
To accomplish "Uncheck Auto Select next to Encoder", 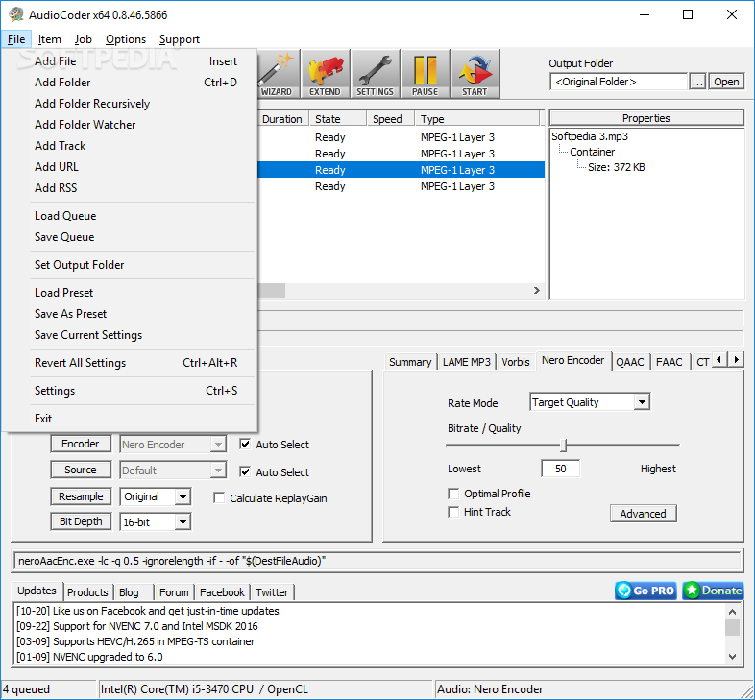I will 245,444.
